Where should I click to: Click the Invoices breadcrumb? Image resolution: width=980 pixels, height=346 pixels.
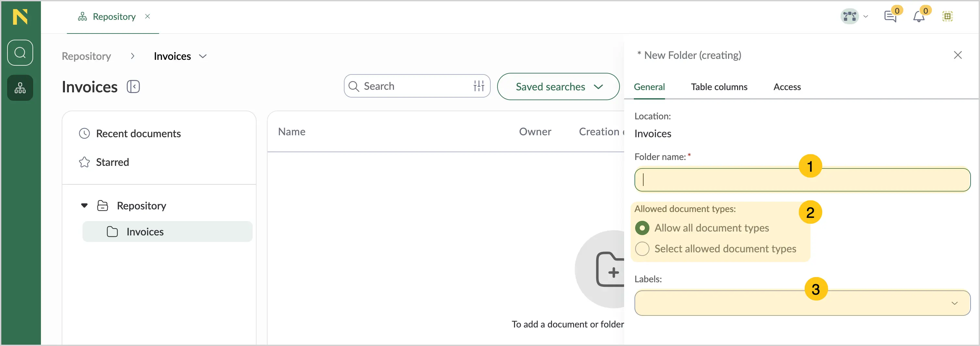click(172, 56)
